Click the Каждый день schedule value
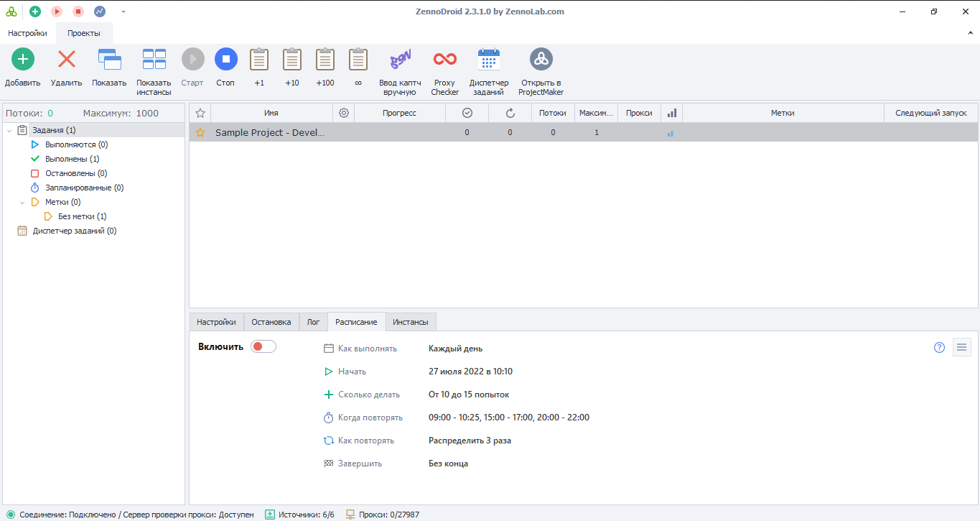Image resolution: width=980 pixels, height=521 pixels. click(455, 349)
